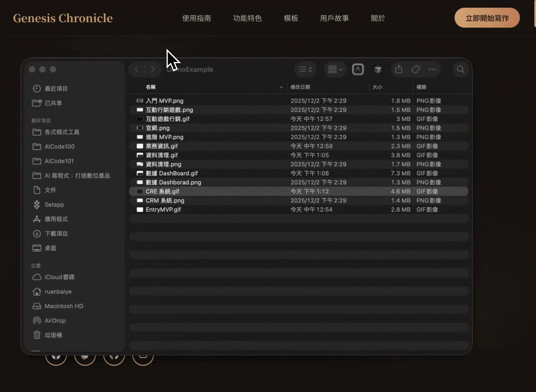Screen dimensions: 536x392
Task: Click the Finder search magnifier icon
Action: coord(460,69)
